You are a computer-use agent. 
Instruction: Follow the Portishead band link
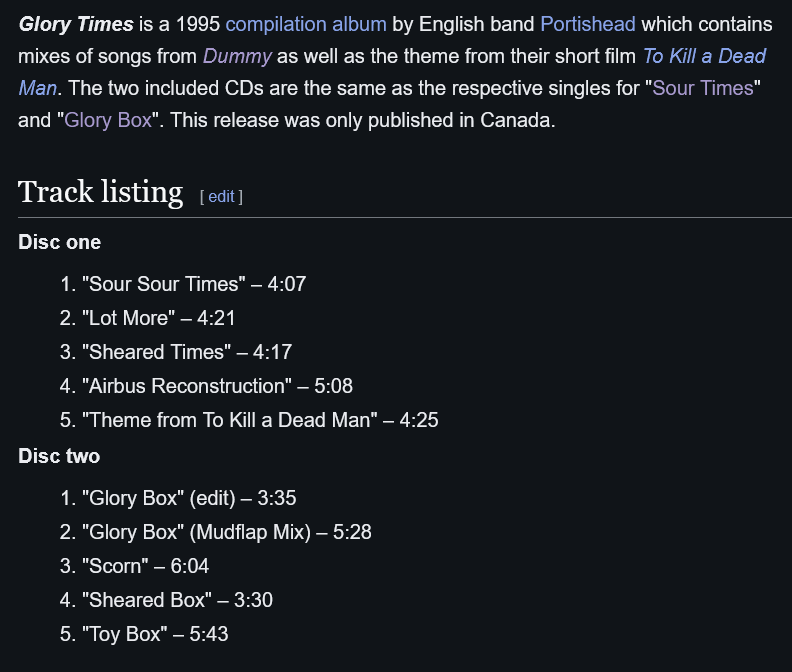(x=588, y=24)
